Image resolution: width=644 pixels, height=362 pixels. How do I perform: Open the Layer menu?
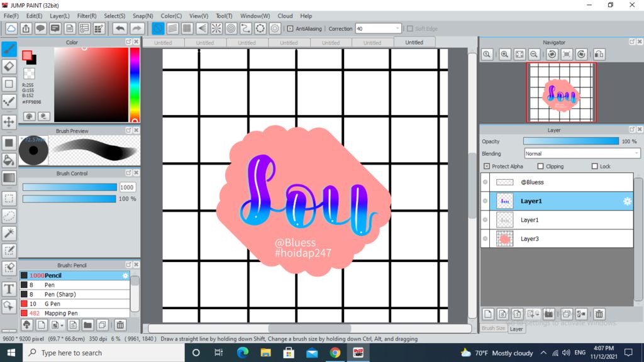pyautogui.click(x=60, y=16)
